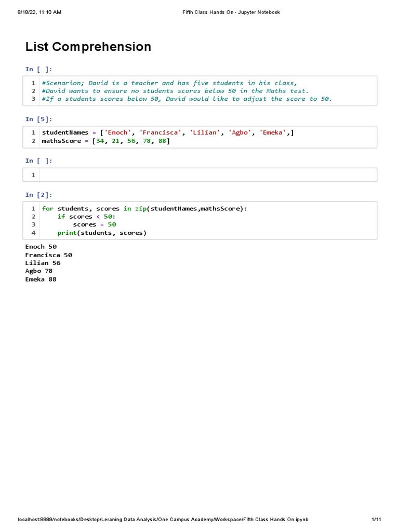Click the List Comprehension heading
The width and height of the screenshot is (399, 532).
point(88,47)
